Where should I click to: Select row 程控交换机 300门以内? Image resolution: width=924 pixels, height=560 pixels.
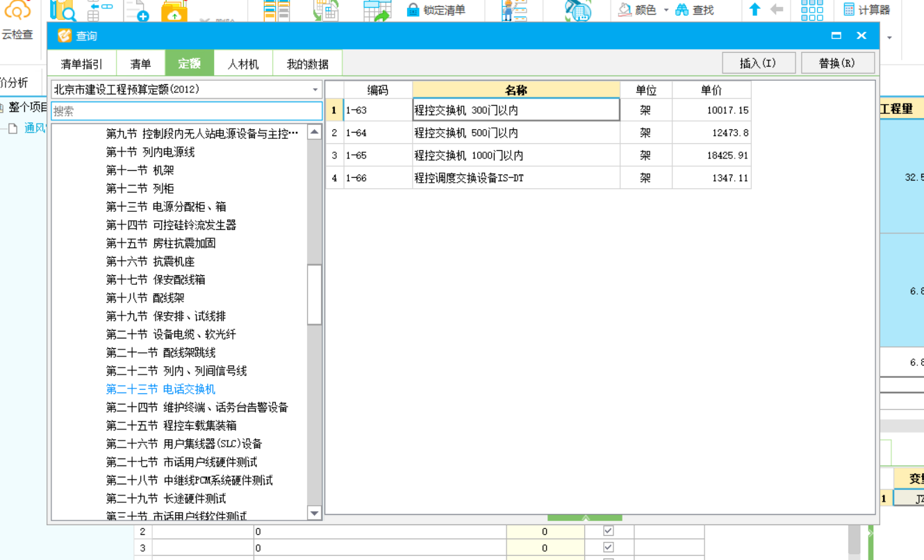[x=516, y=110]
